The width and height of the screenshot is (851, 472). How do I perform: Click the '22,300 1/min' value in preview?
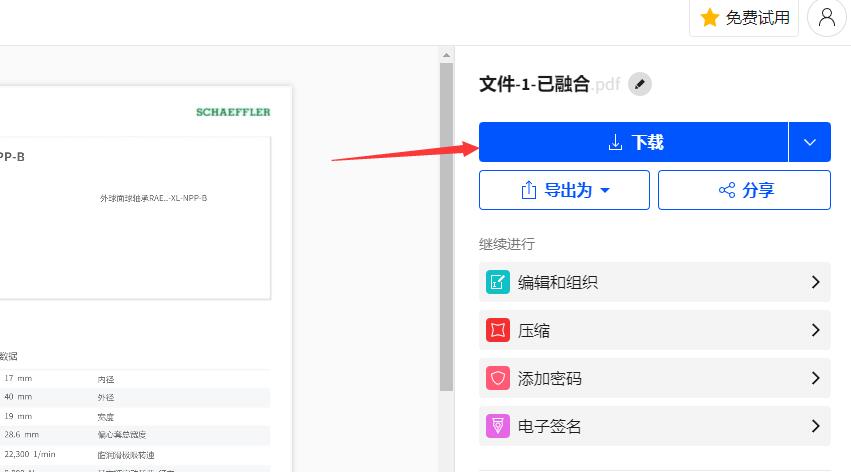click(x=30, y=454)
